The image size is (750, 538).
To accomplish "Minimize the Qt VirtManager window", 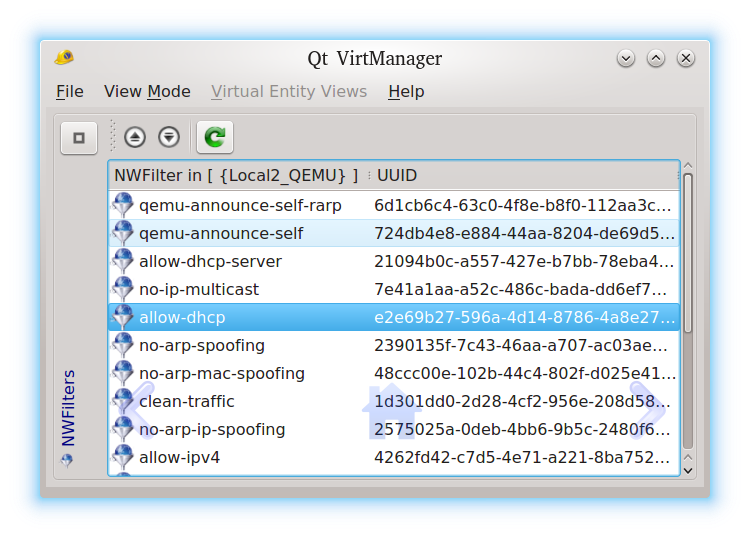I will coord(626,58).
